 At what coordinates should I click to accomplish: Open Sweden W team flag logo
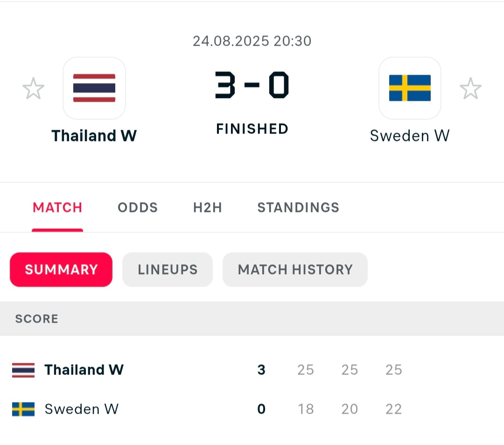click(x=410, y=88)
